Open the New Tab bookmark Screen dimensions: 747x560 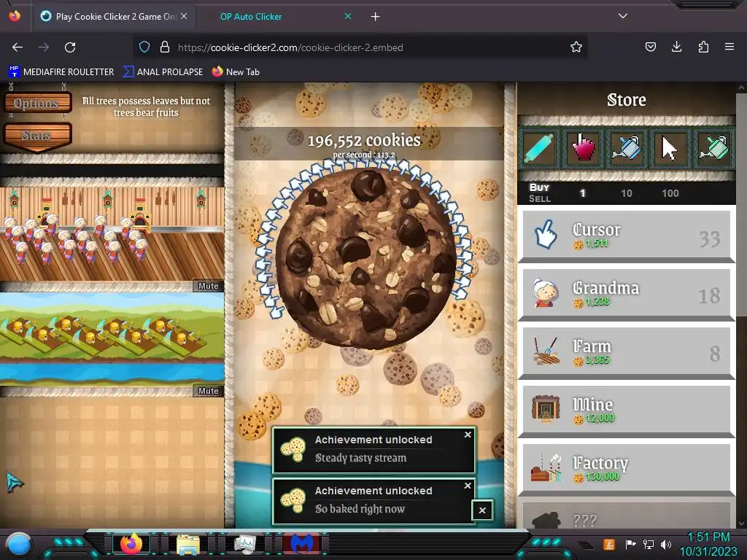(236, 72)
